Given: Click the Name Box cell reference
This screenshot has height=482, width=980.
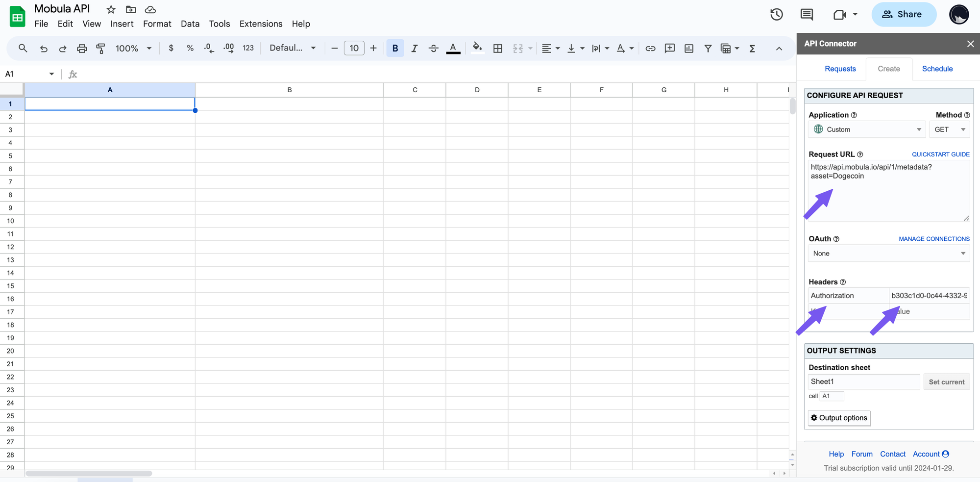Looking at the screenshot, I should [29, 74].
